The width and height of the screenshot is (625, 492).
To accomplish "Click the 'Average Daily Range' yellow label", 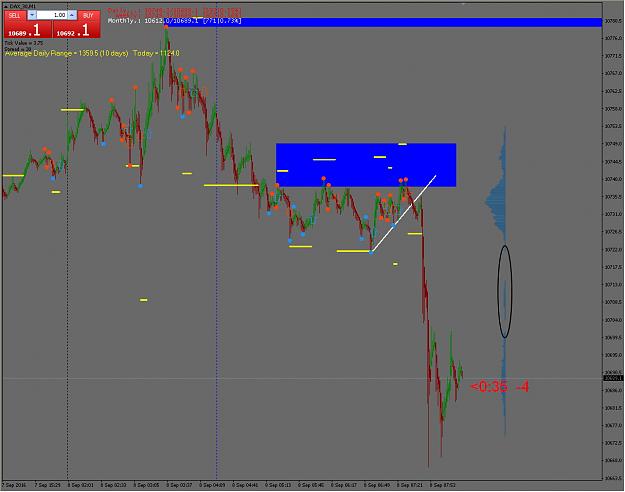I will [92, 53].
